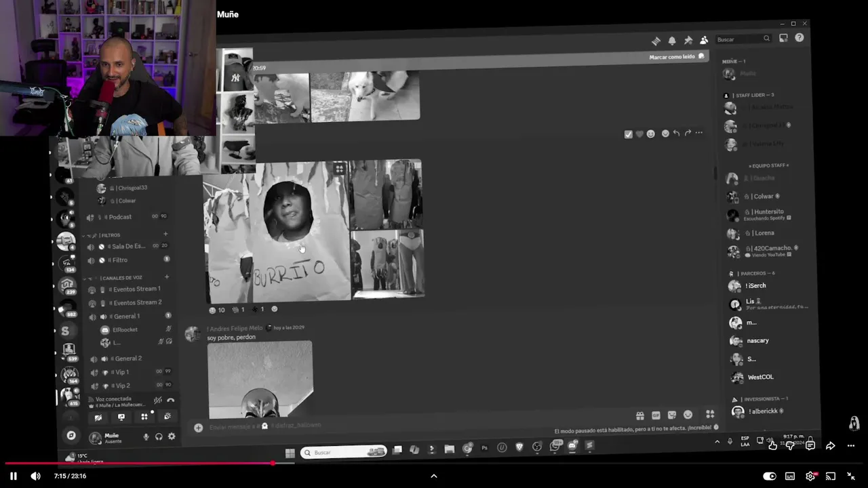Open more video actions menu
This screenshot has width=868, height=488.
pyautogui.click(x=851, y=445)
